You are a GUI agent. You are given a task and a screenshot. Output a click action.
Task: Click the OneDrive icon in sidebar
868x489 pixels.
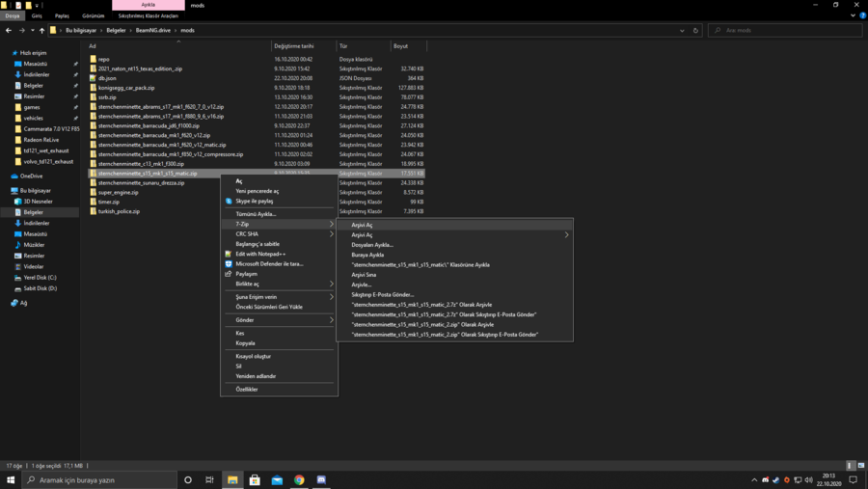tap(14, 176)
